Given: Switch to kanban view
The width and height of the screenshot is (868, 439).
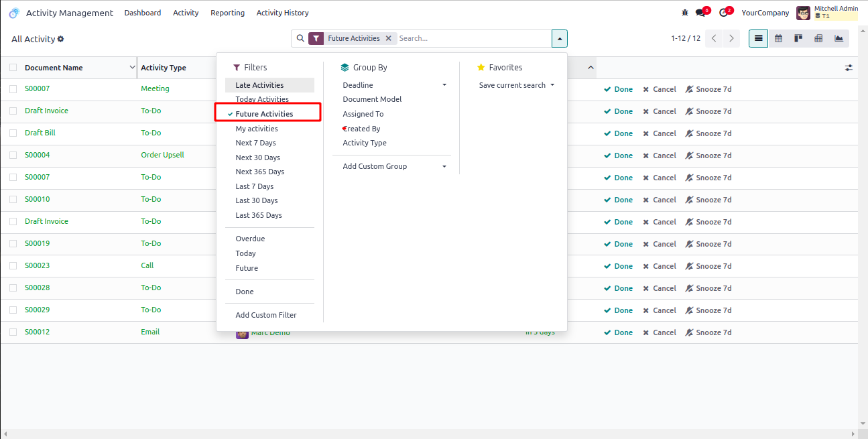Looking at the screenshot, I should pyautogui.click(x=798, y=38).
